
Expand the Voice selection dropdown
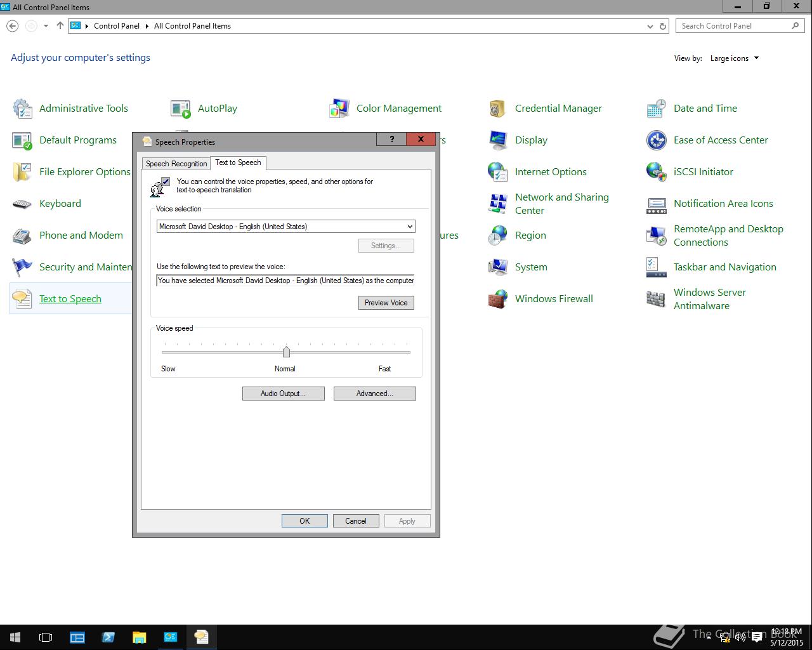click(x=410, y=227)
